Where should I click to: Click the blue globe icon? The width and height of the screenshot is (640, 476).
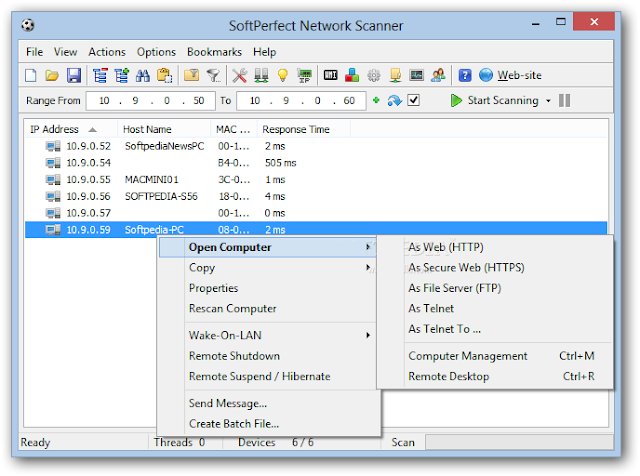[486, 75]
